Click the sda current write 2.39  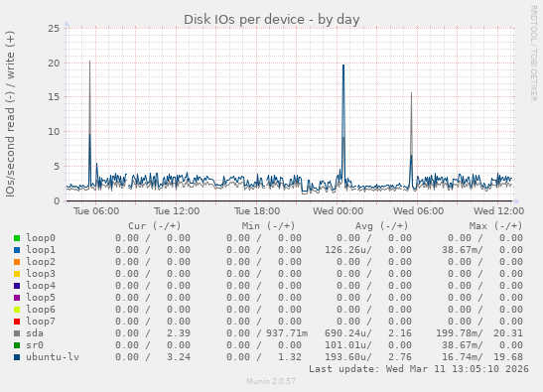[179, 333]
